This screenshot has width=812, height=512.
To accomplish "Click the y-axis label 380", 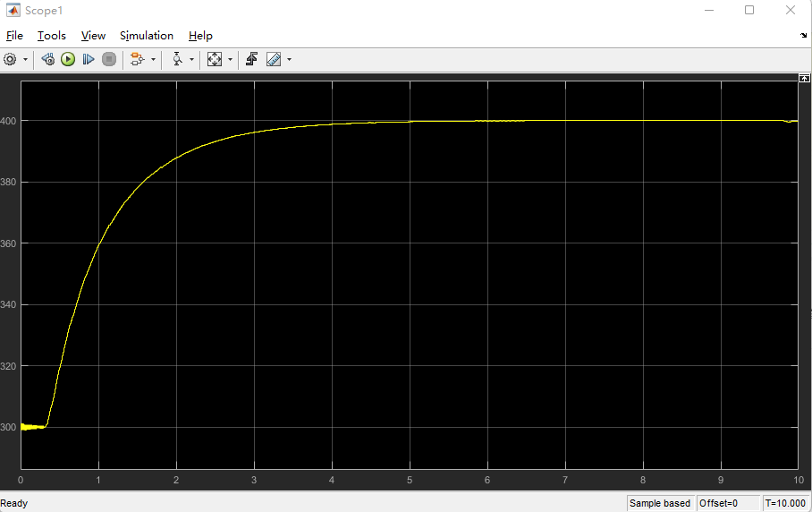I will click(x=8, y=182).
